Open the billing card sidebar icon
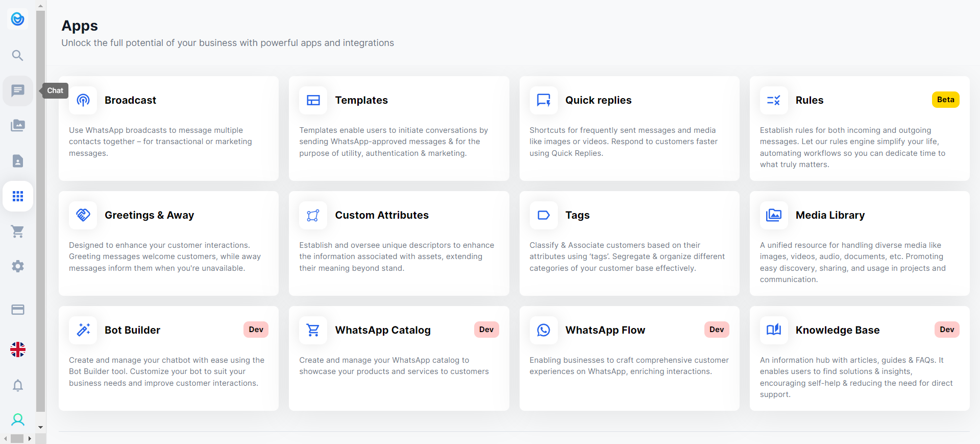980x444 pixels. 18,310
